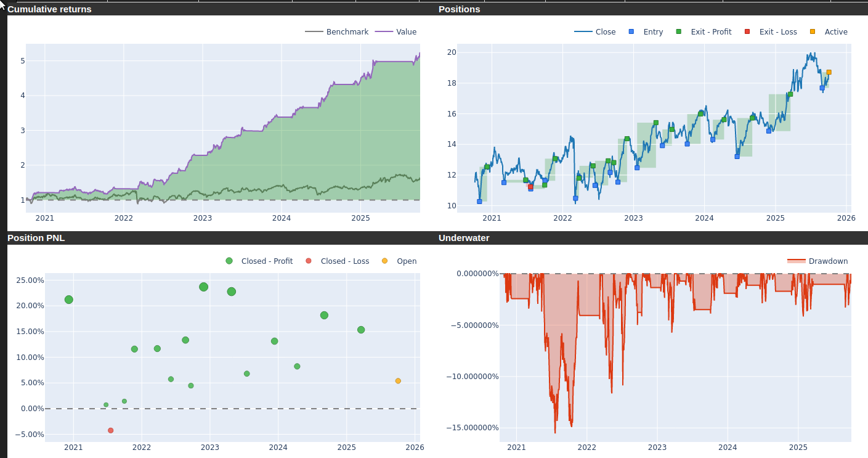Click the blue Entry legend marker
This screenshot has width=868, height=458.
[631, 32]
